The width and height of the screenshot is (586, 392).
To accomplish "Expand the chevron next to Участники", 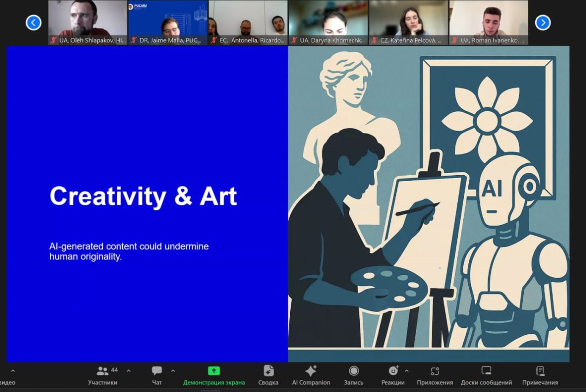I will [128, 371].
